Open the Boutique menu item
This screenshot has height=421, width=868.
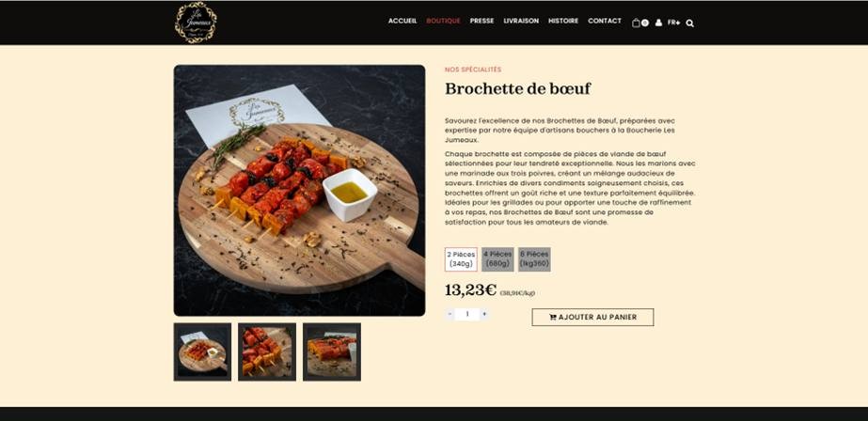point(443,21)
